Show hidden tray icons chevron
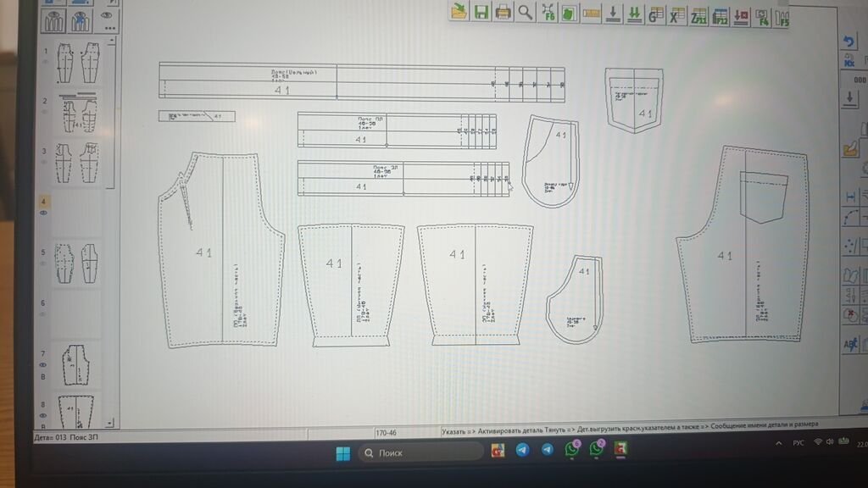The image size is (868, 488). pyautogui.click(x=779, y=443)
